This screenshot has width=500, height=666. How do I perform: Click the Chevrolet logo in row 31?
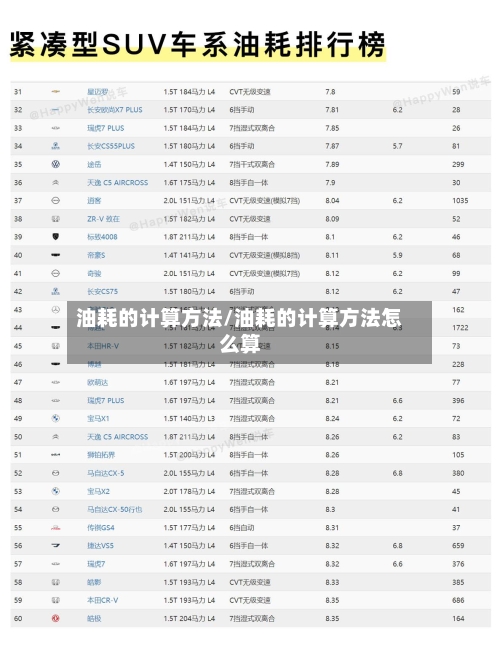[56, 92]
